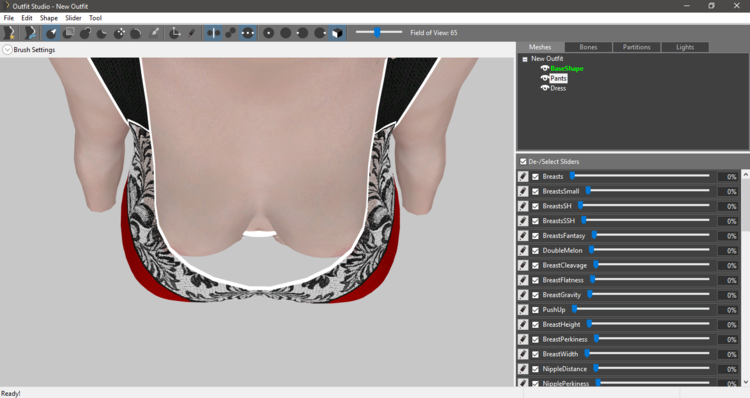Open the File menu
Viewport: 750px width, 398px height.
(x=9, y=18)
